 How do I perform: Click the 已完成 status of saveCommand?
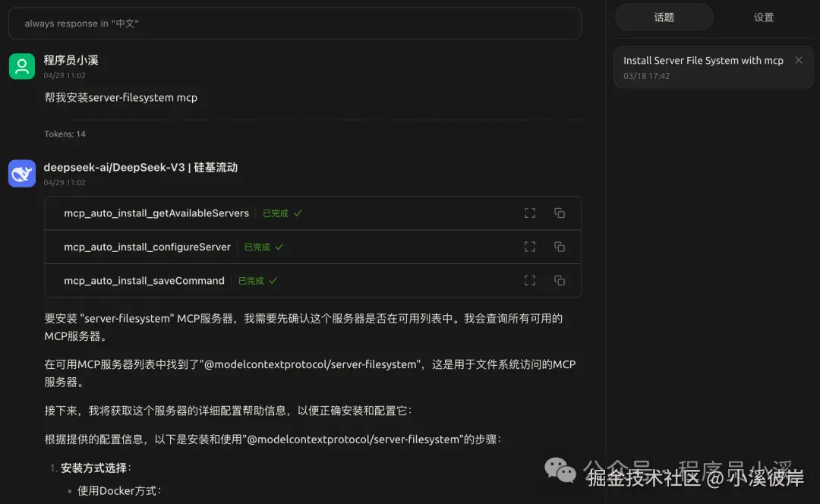(257, 281)
